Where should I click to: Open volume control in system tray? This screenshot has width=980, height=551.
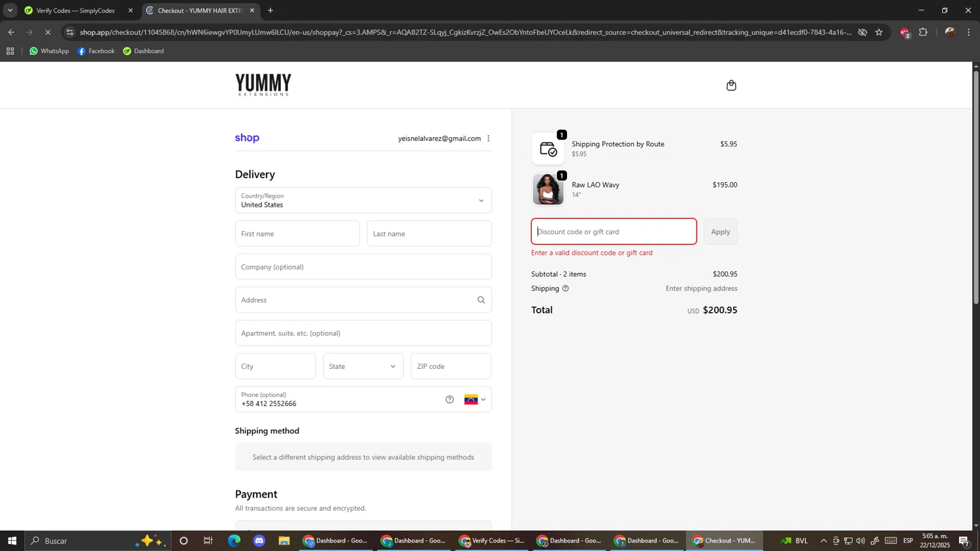tap(860, 541)
